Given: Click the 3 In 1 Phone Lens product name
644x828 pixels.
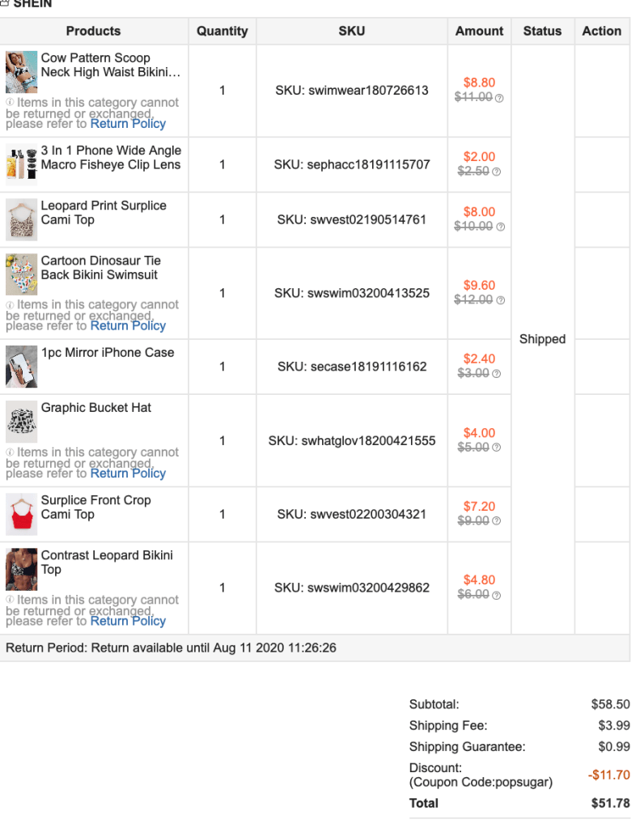Looking at the screenshot, I should pos(111,158).
